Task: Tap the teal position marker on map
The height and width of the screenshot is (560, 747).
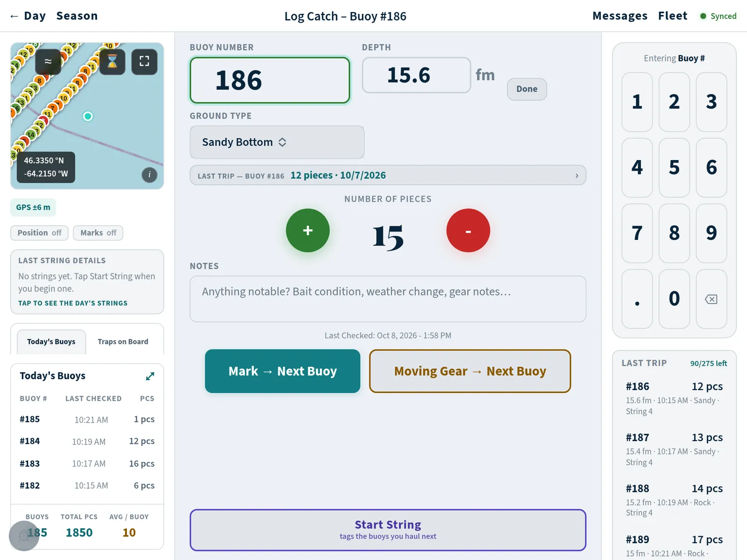Action: pyautogui.click(x=88, y=116)
